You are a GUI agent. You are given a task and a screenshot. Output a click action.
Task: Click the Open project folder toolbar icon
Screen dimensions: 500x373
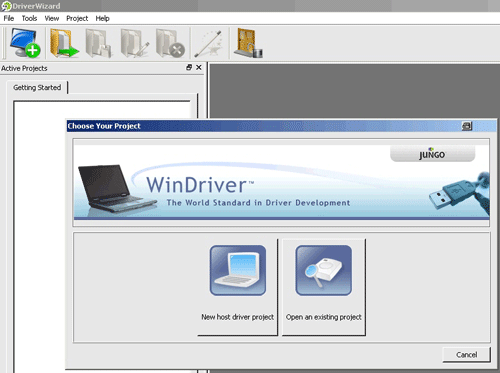tap(64, 43)
